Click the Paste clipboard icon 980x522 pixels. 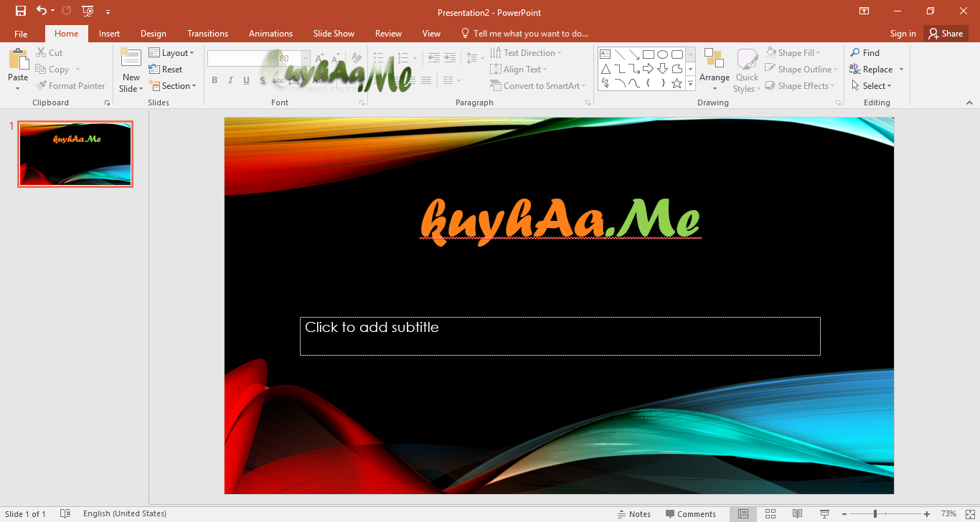[x=18, y=60]
